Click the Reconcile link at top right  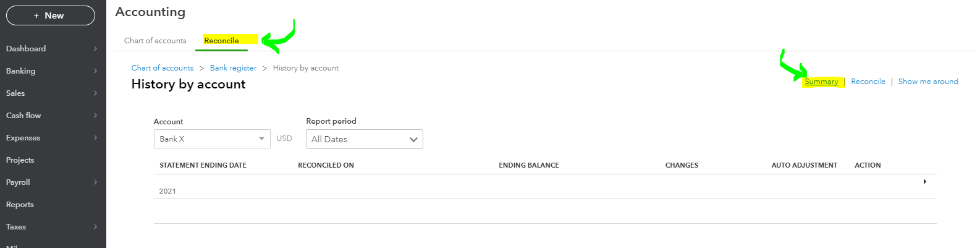868,82
